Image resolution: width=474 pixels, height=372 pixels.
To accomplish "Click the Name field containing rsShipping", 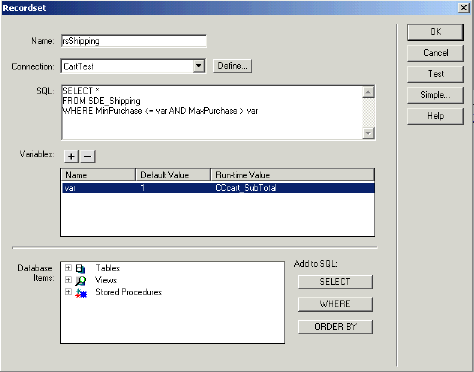I will coord(134,41).
